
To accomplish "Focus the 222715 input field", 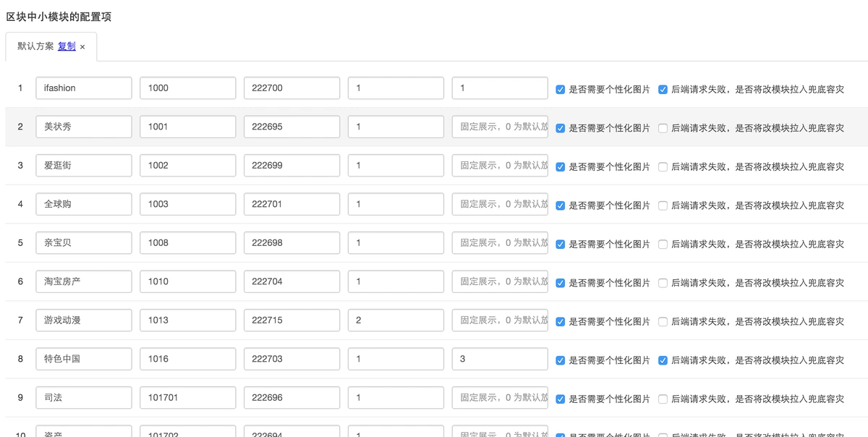I will pos(292,321).
